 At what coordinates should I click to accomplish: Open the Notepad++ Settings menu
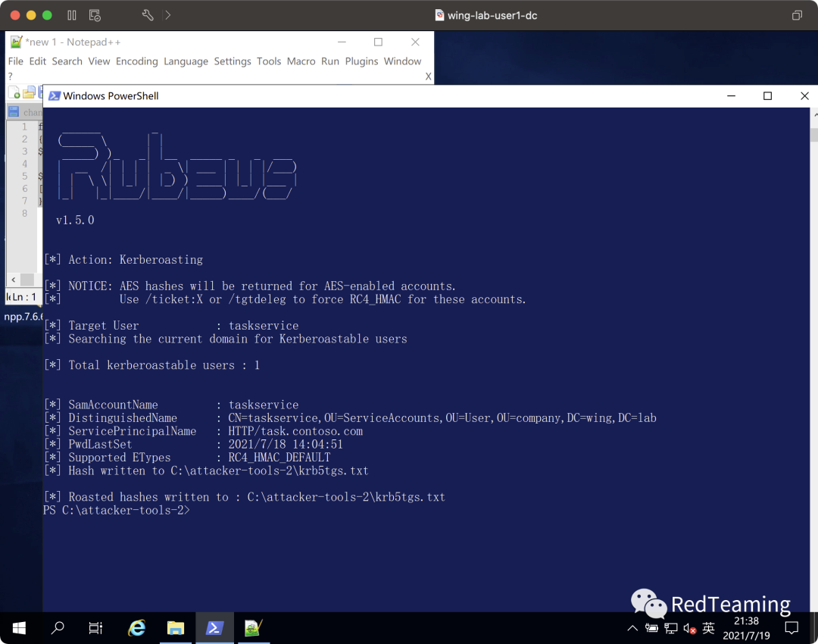tap(233, 61)
